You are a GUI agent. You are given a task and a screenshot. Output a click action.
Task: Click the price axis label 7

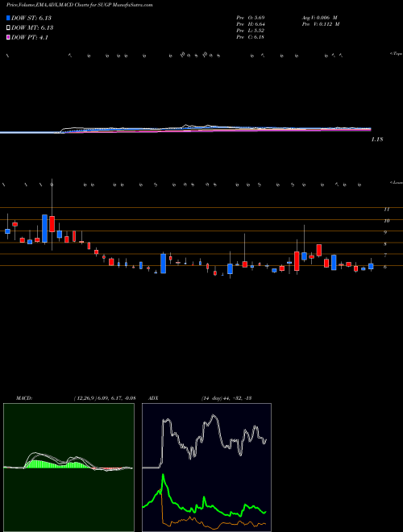[x=385, y=256]
